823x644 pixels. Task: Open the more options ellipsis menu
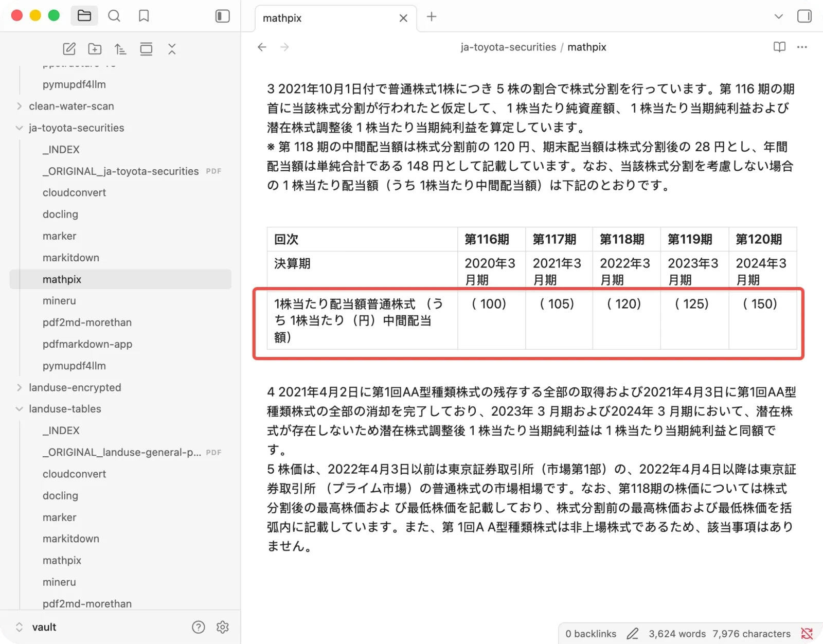coord(802,47)
